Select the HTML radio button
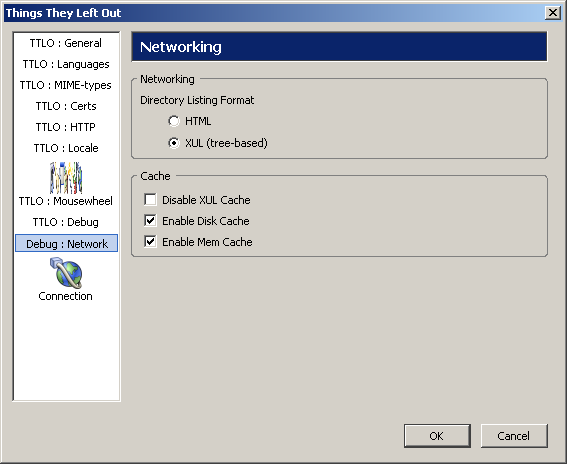Image resolution: width=567 pixels, height=464 pixels. pos(174,121)
